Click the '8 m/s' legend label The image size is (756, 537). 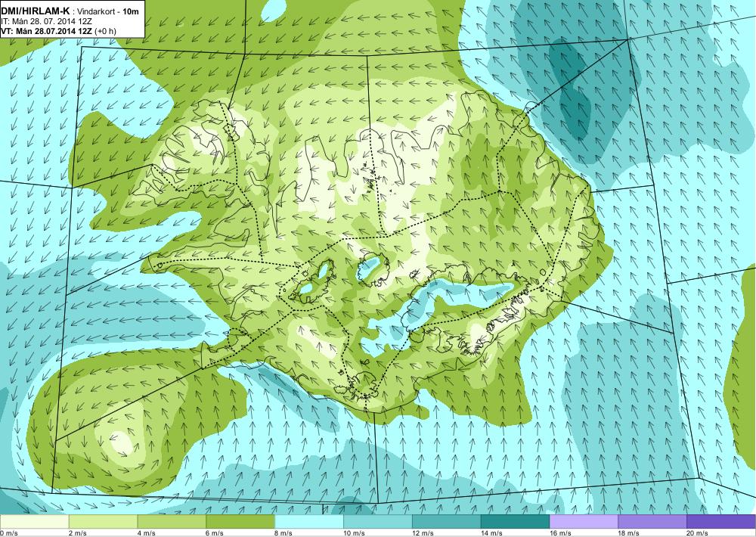[284, 533]
